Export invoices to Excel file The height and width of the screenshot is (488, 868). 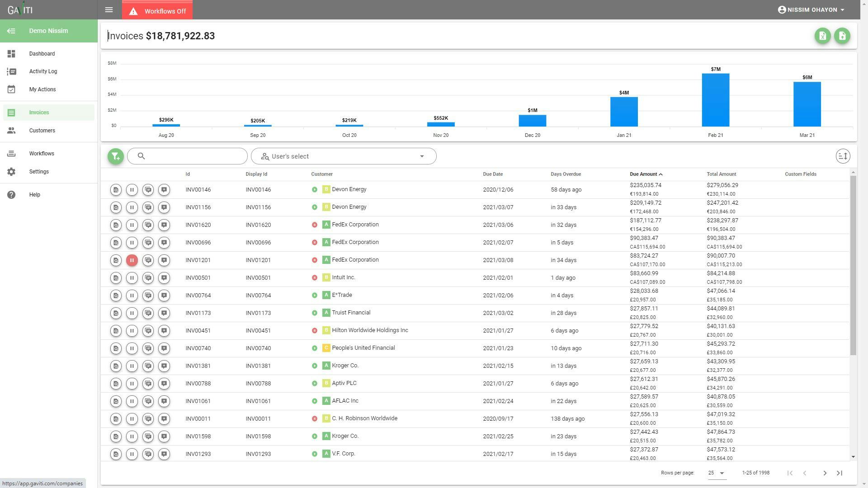[x=822, y=36]
